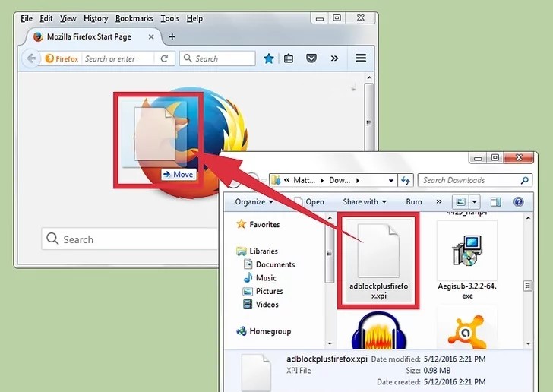Click the XPI File type label
553x392 pixels.
click(x=299, y=371)
